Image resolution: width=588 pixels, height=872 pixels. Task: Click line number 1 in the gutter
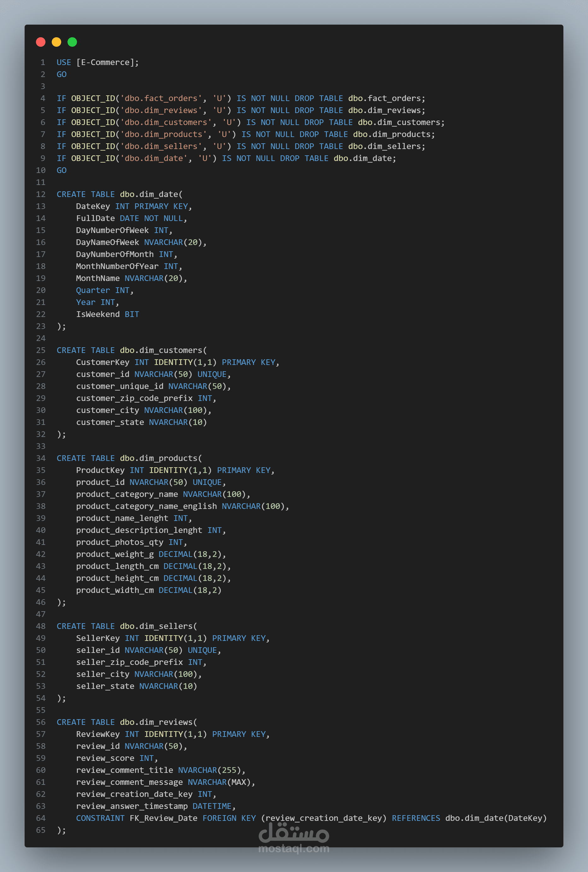(x=43, y=62)
